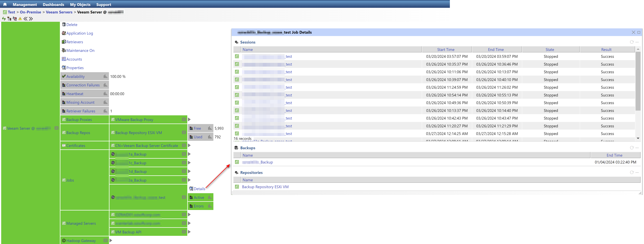This screenshot has width=644, height=244.
Task: Open the Availability bar chart icon
Action: [x=106, y=76]
